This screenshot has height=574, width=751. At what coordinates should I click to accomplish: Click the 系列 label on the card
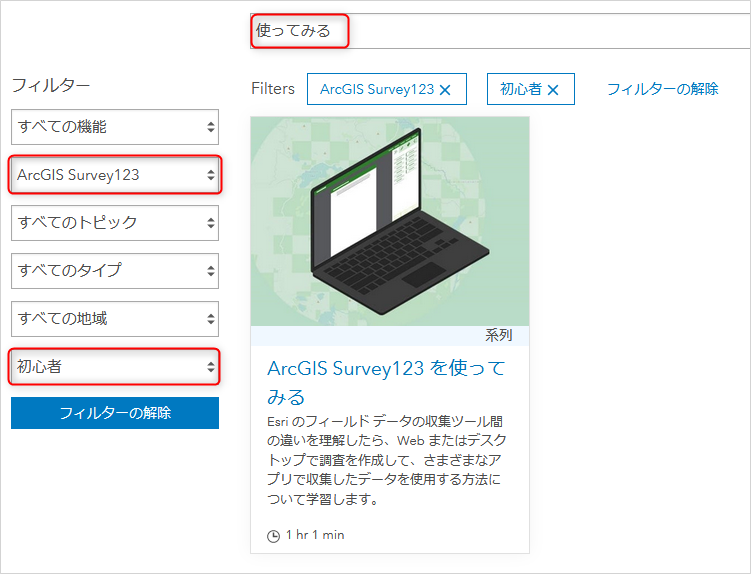(x=499, y=335)
